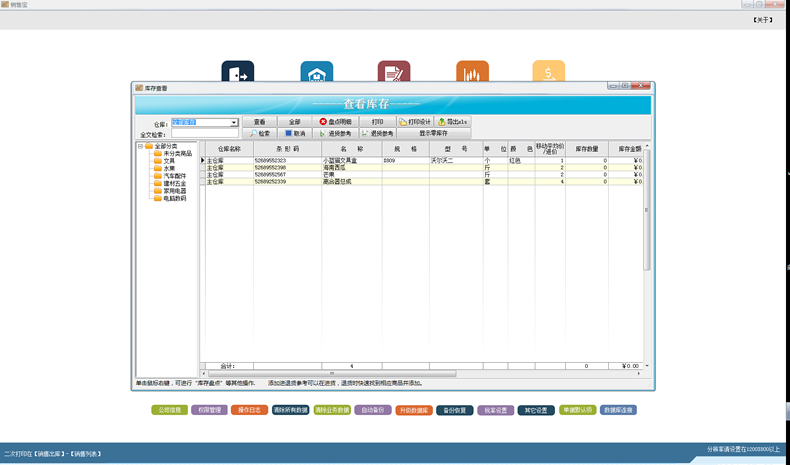Select 家用电器 category in tree
The image size is (790, 465).
pos(174,191)
